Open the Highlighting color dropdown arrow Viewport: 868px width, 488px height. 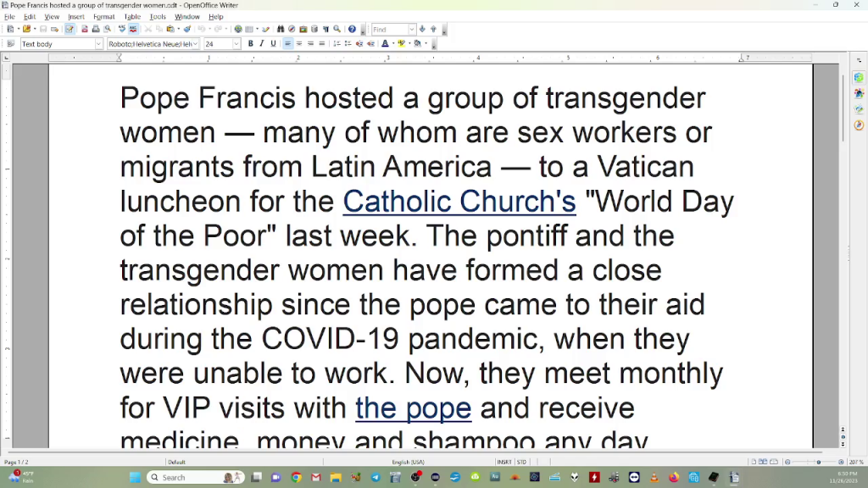click(x=409, y=44)
